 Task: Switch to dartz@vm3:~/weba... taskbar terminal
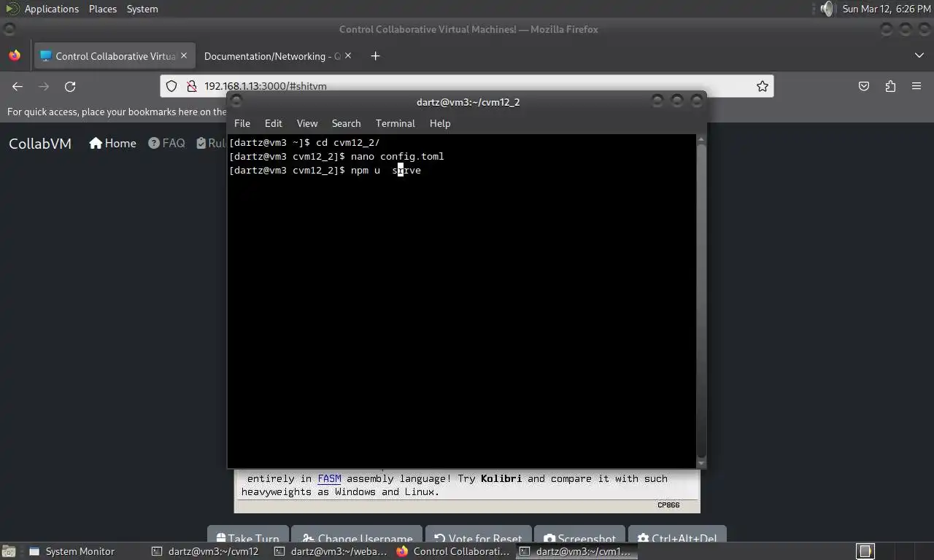tap(331, 551)
